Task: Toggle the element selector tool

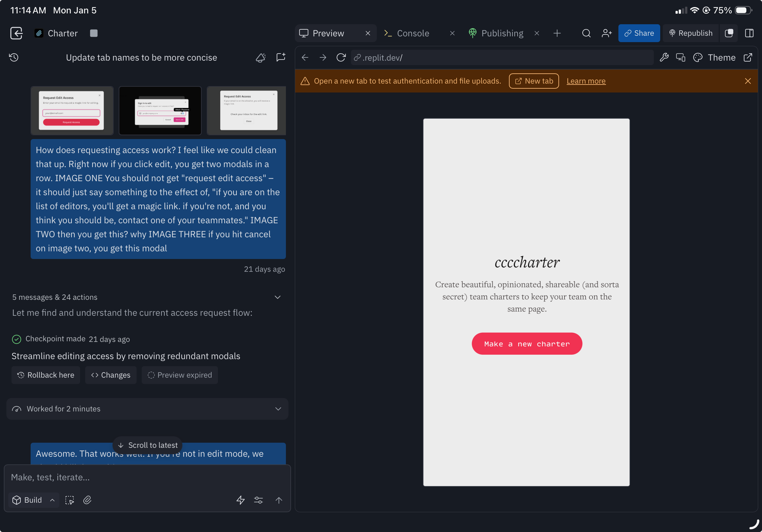Action: coord(70,500)
